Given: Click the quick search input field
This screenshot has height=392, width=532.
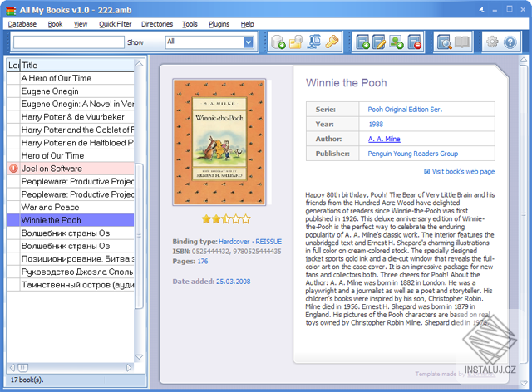Looking at the screenshot, I should pos(69,42).
